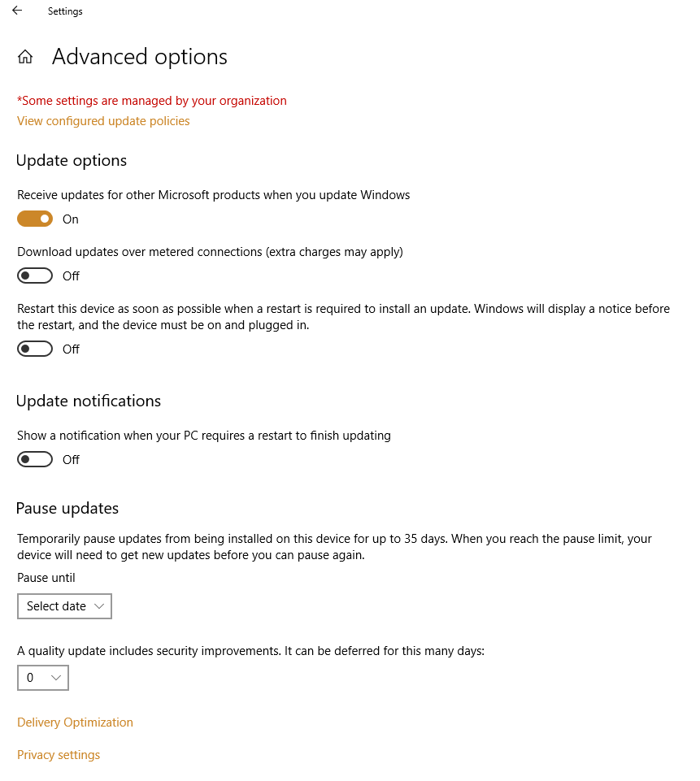Enable download updates over metered connections
Viewport: 700px width, 781px height.
tap(35, 276)
